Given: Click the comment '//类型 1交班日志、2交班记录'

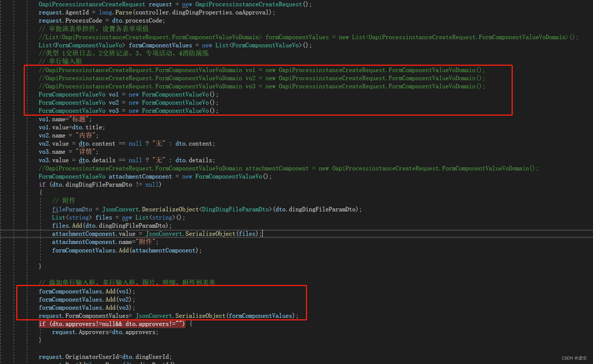Looking at the screenshot, I should point(124,53).
